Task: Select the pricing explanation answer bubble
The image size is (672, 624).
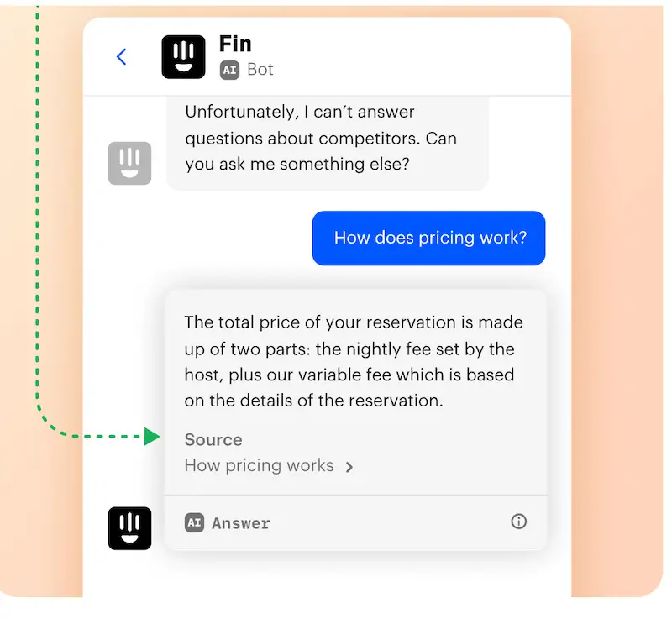Action: click(353, 361)
